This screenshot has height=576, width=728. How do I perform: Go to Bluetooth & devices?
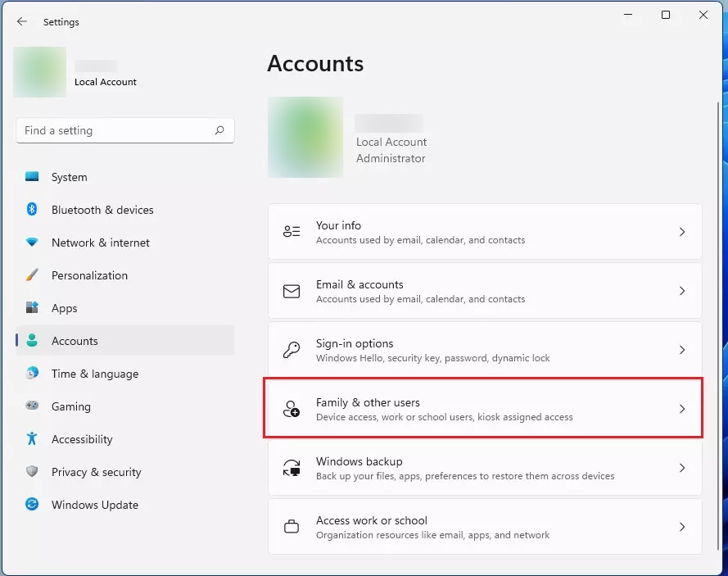pyautogui.click(x=125, y=210)
